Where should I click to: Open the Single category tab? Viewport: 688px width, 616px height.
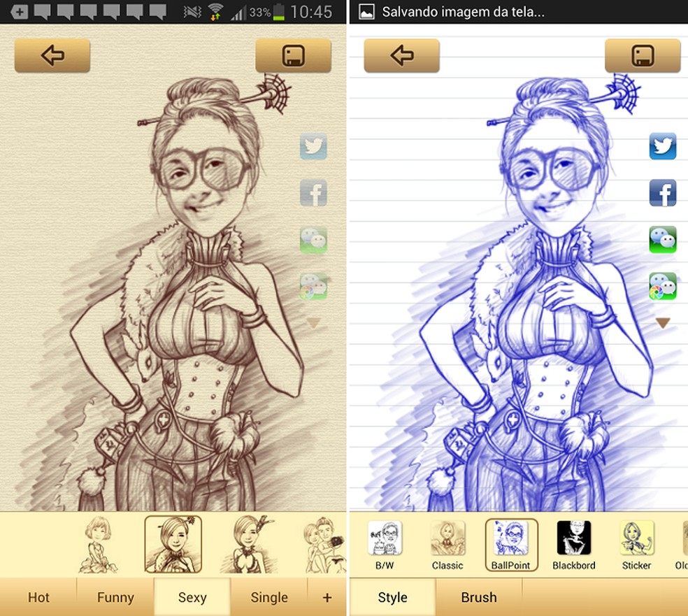pyautogui.click(x=269, y=597)
